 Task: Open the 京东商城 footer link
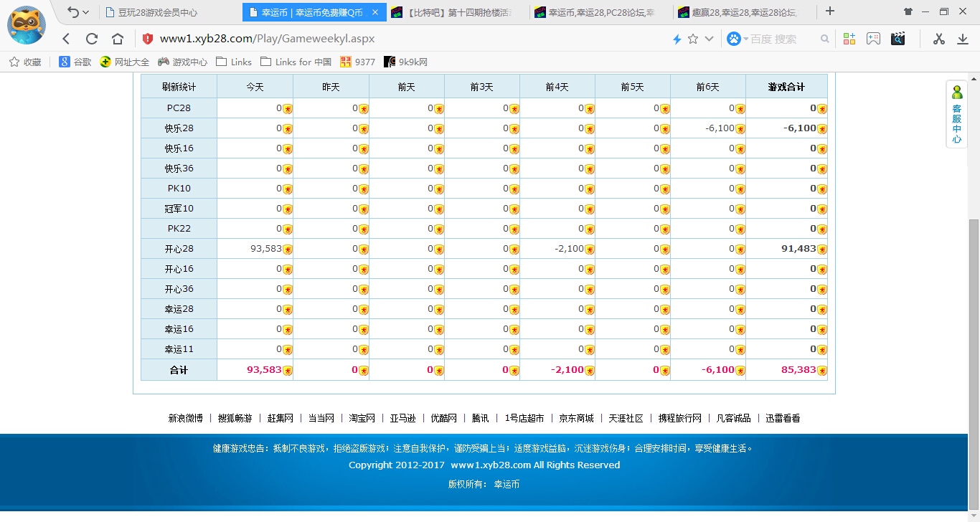(577, 418)
